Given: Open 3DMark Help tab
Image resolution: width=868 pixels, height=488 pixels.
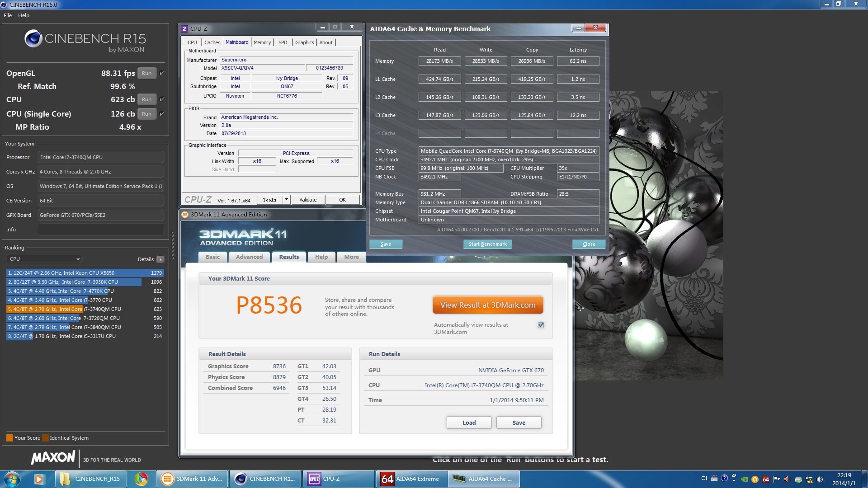Looking at the screenshot, I should point(321,257).
